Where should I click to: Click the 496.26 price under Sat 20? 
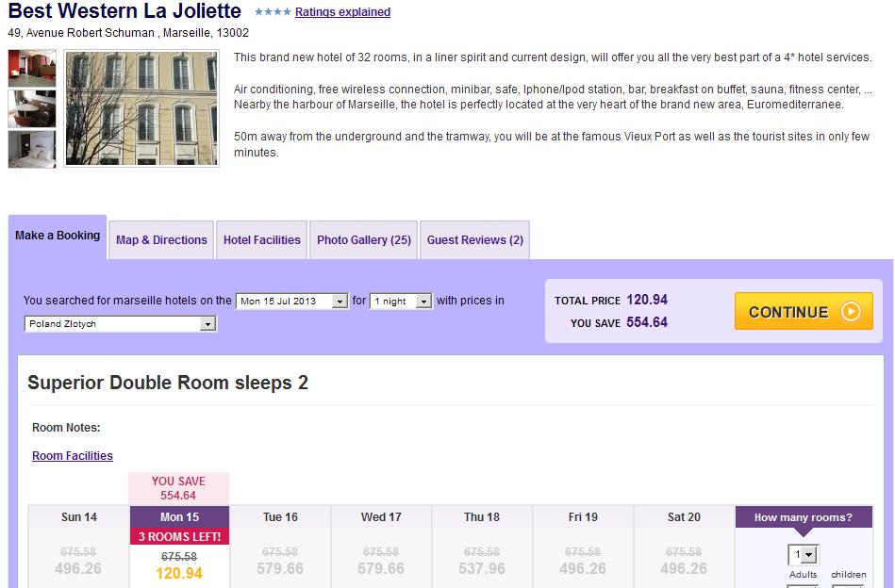coord(684,568)
